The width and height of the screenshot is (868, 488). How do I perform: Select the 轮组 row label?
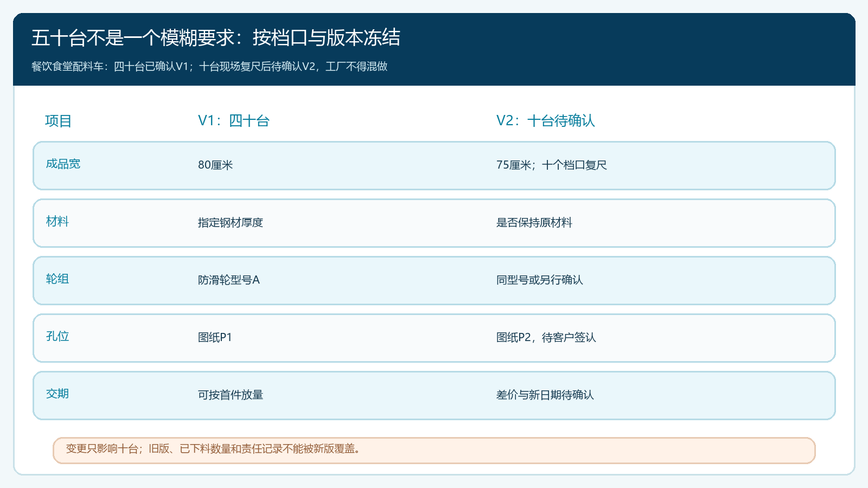click(x=58, y=279)
